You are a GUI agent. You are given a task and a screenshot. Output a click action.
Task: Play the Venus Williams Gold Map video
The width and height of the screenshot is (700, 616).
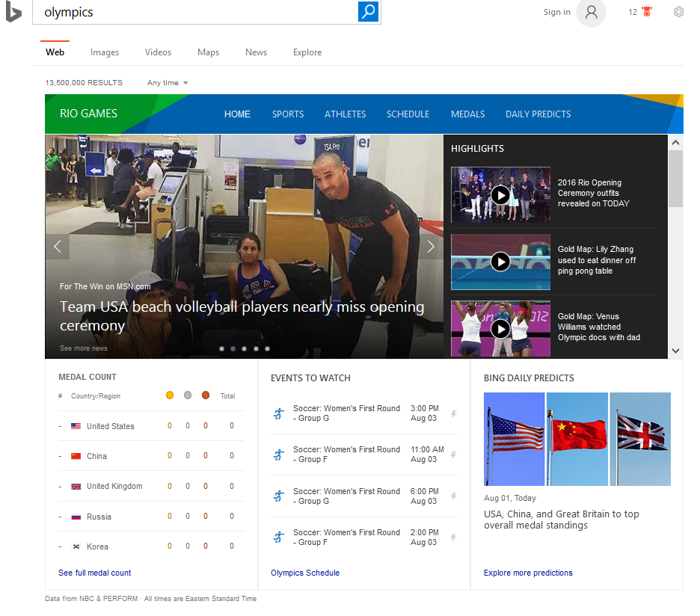pyautogui.click(x=500, y=329)
